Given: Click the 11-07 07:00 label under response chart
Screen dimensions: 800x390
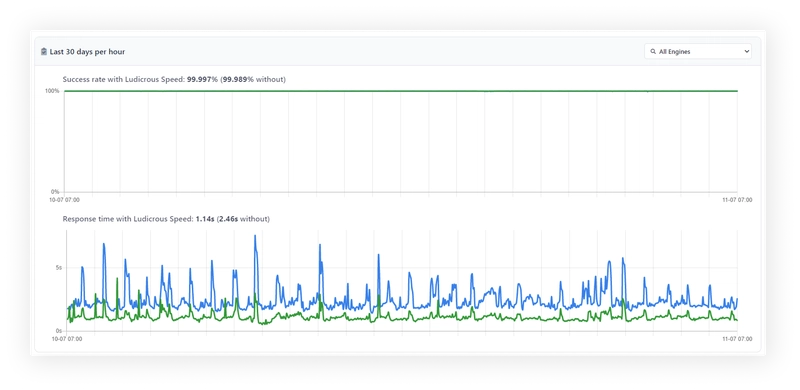Looking at the screenshot, I should (x=738, y=338).
